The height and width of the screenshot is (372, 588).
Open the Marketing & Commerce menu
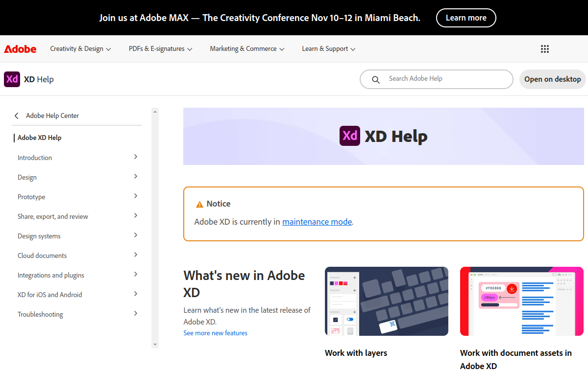(x=247, y=49)
